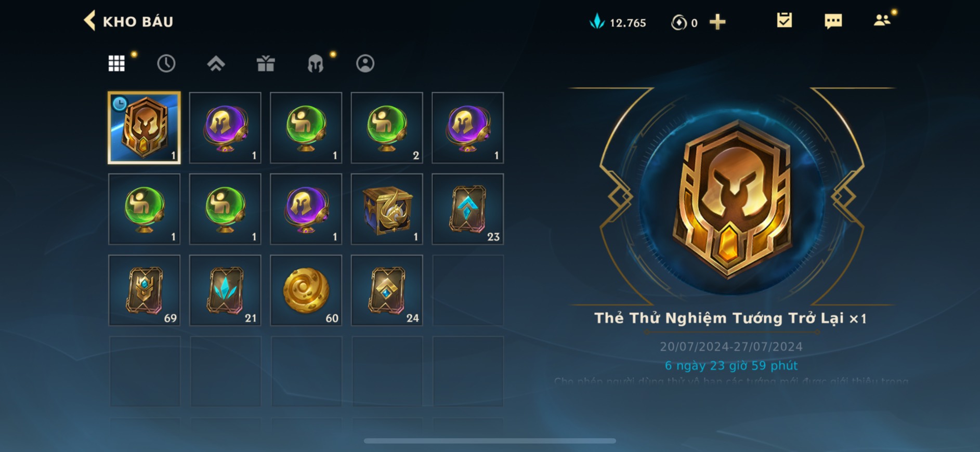This screenshot has width=980, height=452.
Task: Select the all-items grid tab
Action: (x=116, y=63)
